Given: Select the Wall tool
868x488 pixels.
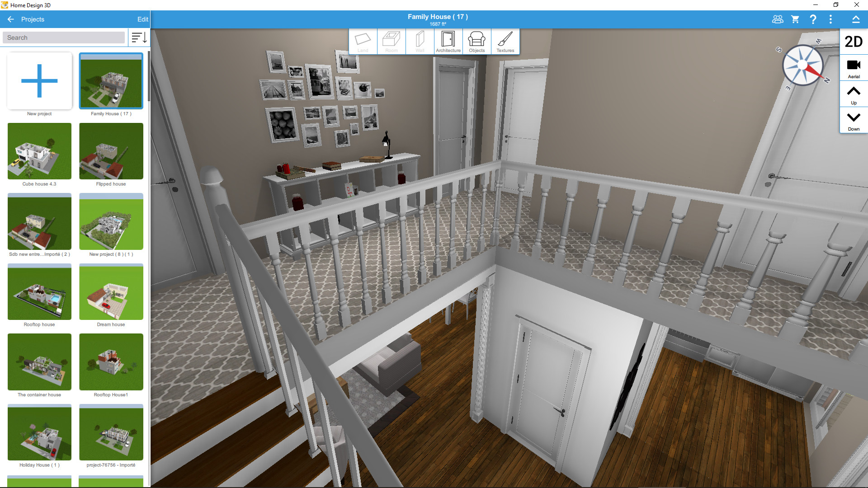Looking at the screenshot, I should pyautogui.click(x=419, y=41).
